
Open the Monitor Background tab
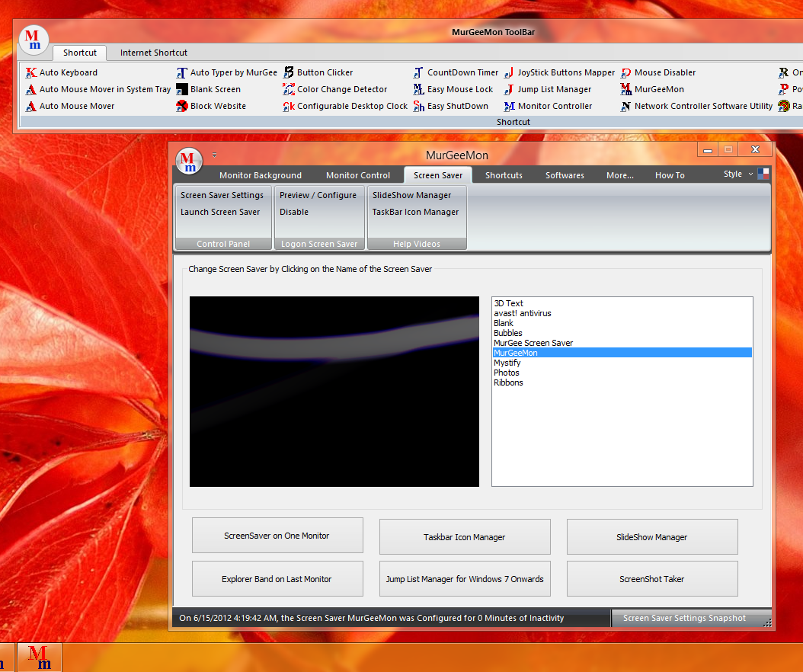point(260,175)
